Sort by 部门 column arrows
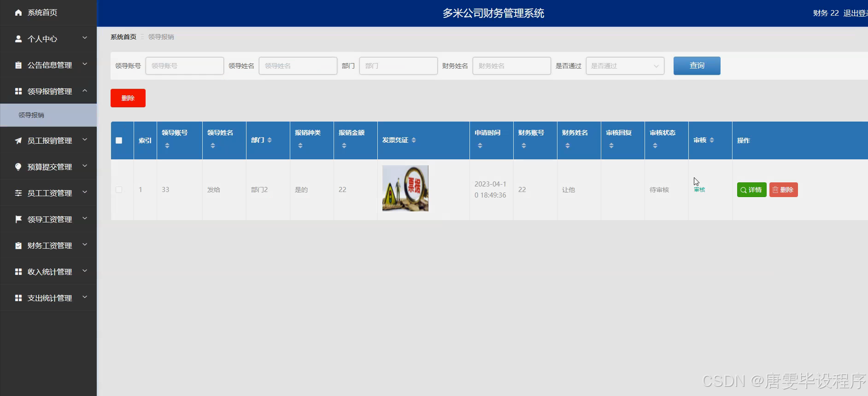The image size is (868, 396). pyautogui.click(x=270, y=140)
